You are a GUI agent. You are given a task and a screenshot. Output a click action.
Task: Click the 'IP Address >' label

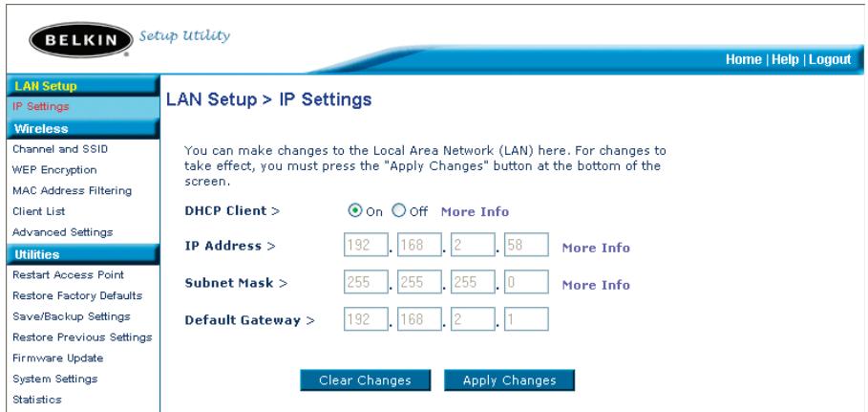click(230, 247)
